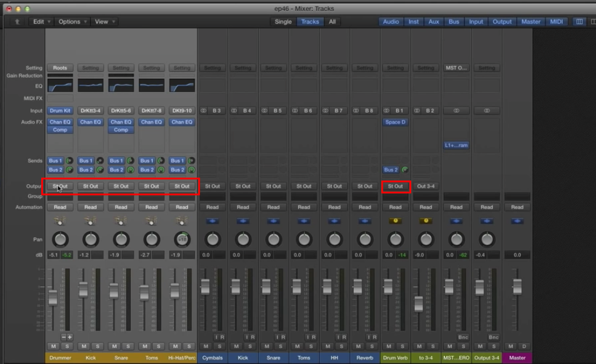Open Chan EQ on Toms channel
Screen dimensions: 596x364
coord(151,122)
